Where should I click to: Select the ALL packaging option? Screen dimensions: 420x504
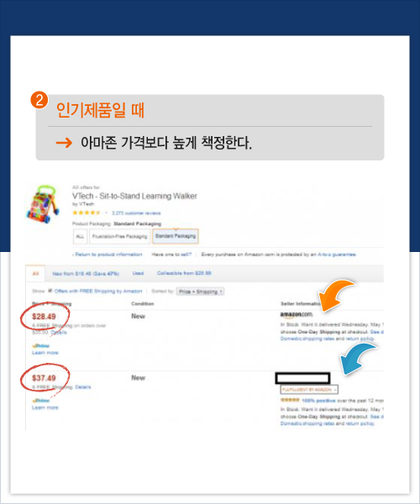coord(80,236)
